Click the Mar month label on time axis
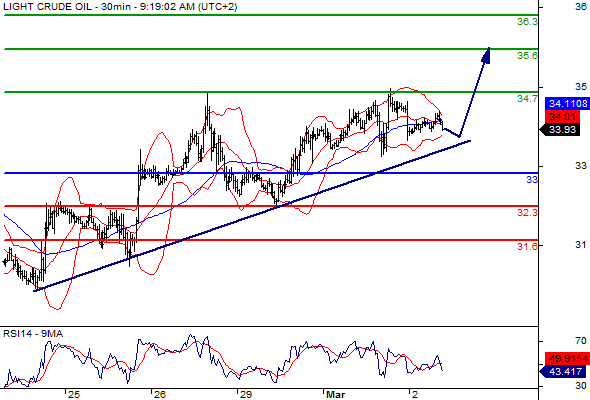Image resolution: width=590 pixels, height=400 pixels. (335, 394)
